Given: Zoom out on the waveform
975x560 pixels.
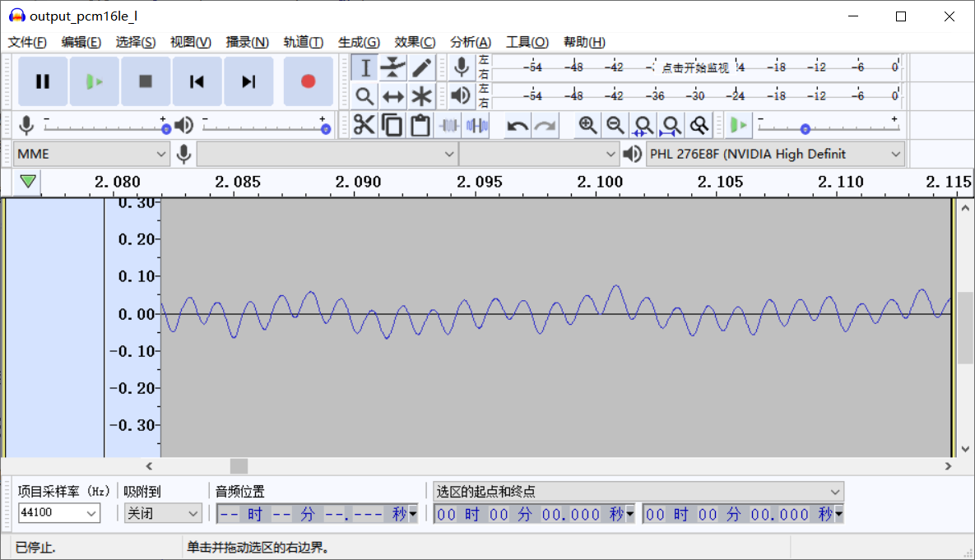Looking at the screenshot, I should (615, 126).
